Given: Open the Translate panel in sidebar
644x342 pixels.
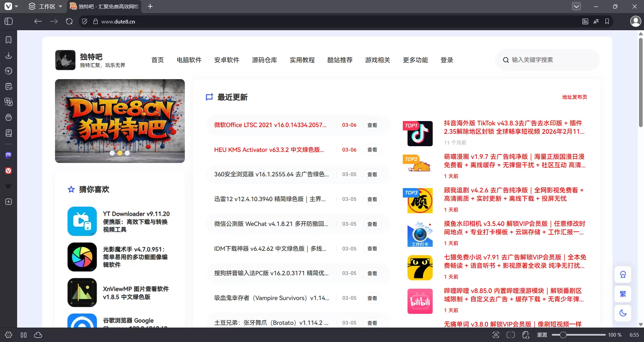Looking at the screenshot, I should click(x=8, y=102).
